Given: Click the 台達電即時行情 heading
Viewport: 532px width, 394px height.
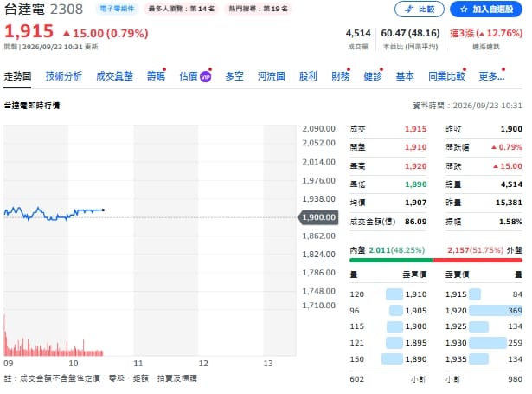Looking at the screenshot, I should point(32,106).
